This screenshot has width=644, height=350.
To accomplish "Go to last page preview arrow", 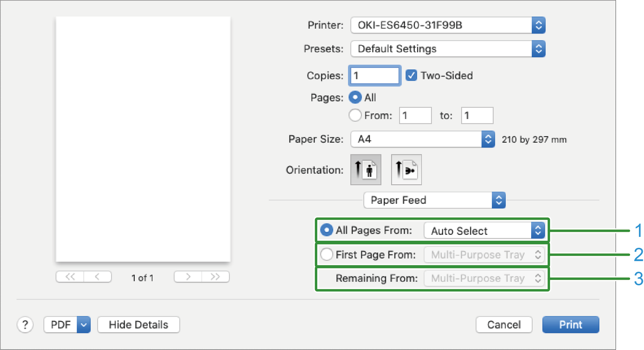I will [x=215, y=277].
